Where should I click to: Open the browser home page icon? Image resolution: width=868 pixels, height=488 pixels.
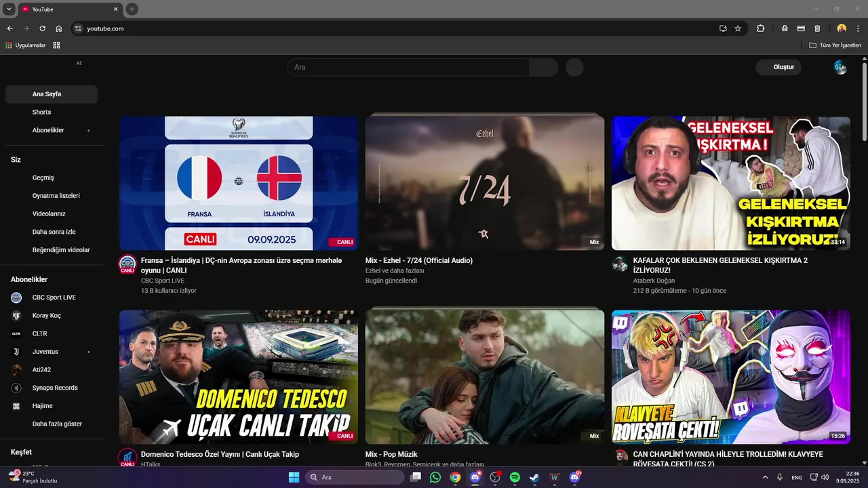[x=59, y=28]
